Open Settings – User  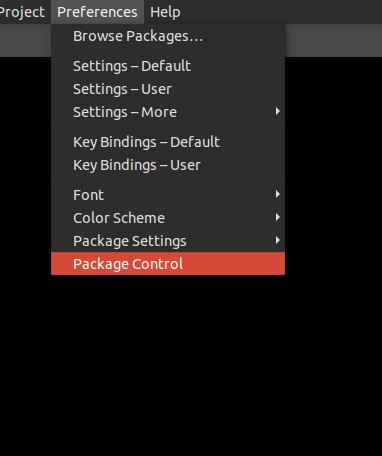[x=168, y=89]
